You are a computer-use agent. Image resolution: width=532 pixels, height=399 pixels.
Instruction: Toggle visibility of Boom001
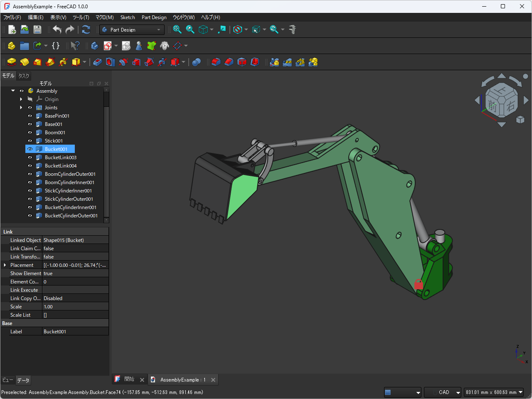(30, 132)
